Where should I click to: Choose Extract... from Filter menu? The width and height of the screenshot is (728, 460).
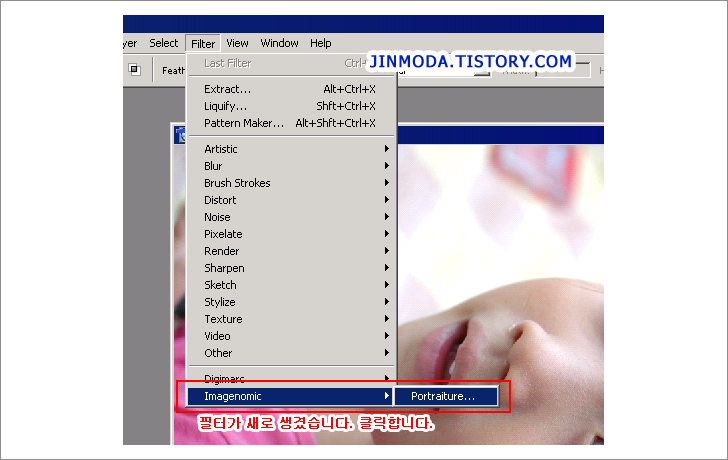(291, 89)
